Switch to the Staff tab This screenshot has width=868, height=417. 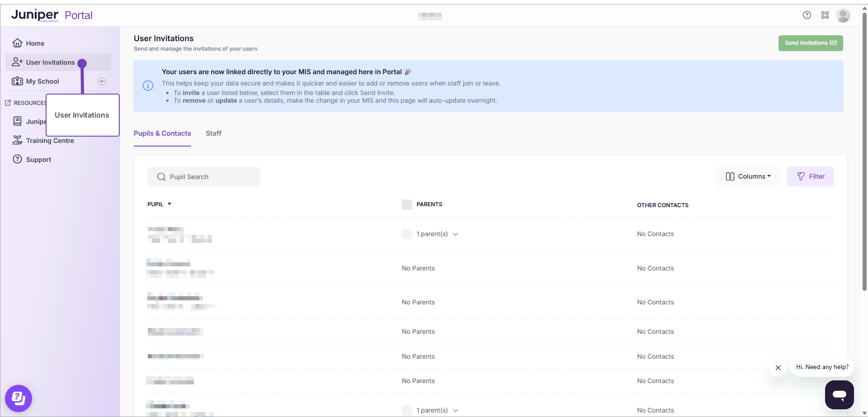pyautogui.click(x=213, y=133)
